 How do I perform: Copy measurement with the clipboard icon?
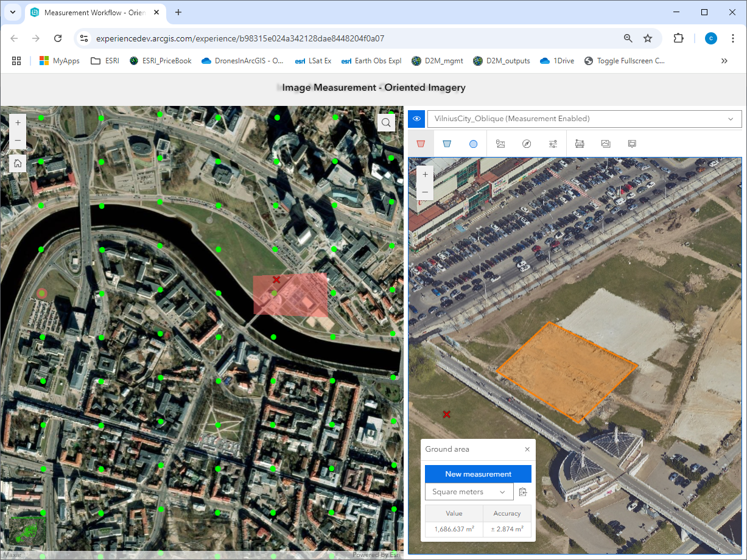pos(523,492)
